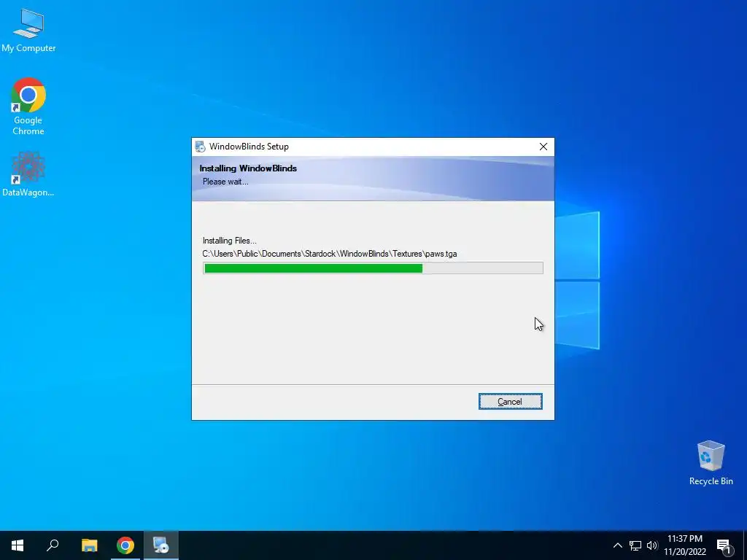747x560 pixels.
Task: Open the taskbar clock and date
Action: click(685, 545)
